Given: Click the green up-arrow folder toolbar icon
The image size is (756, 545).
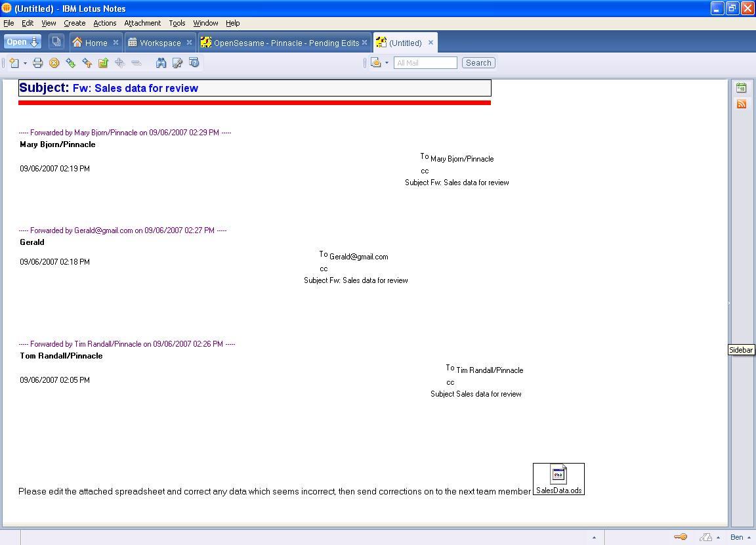Looking at the screenshot, I should (x=103, y=63).
